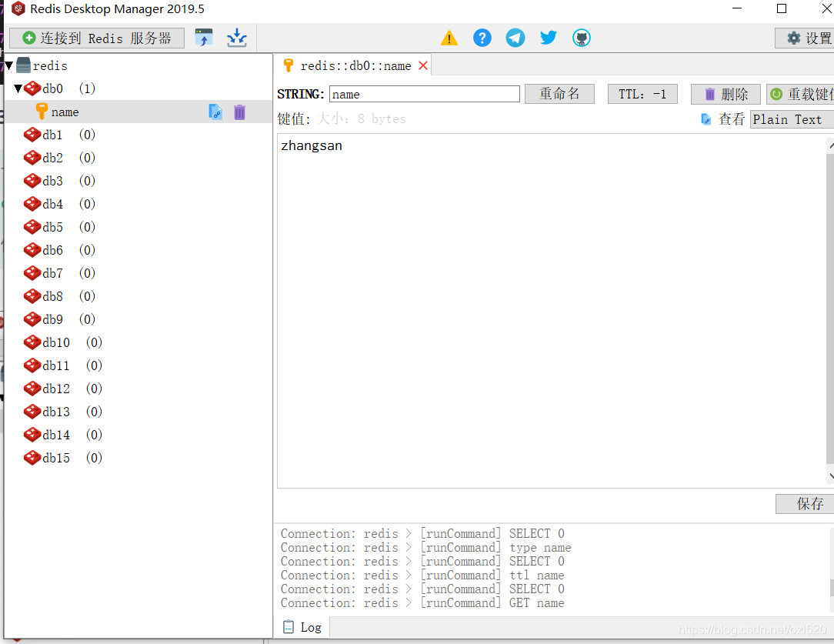Click the 删除 delete key button

(x=726, y=94)
